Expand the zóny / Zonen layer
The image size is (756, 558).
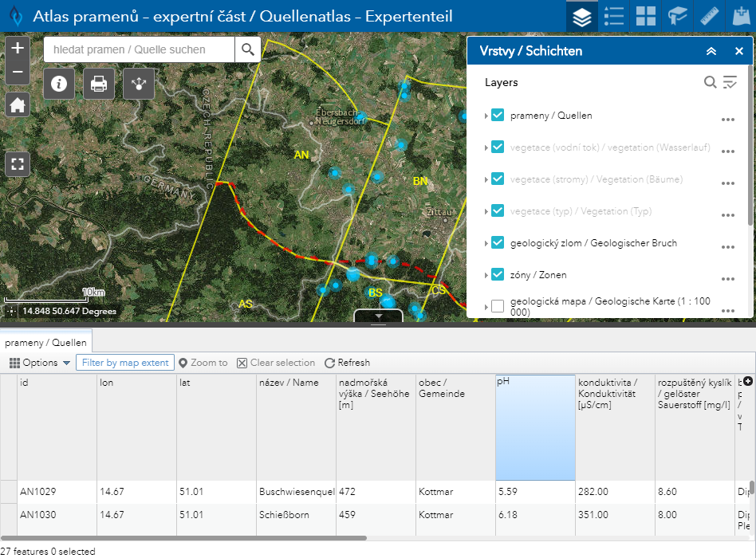tap(486, 275)
